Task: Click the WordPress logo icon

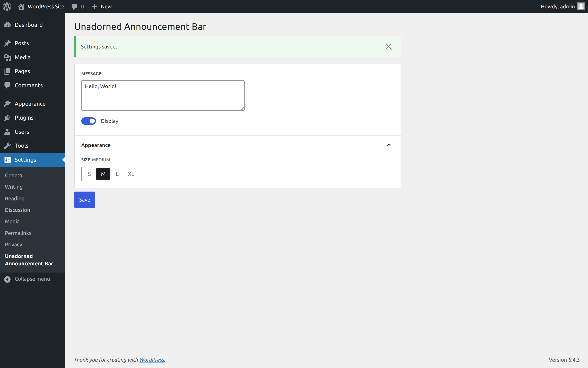Action: click(x=7, y=7)
